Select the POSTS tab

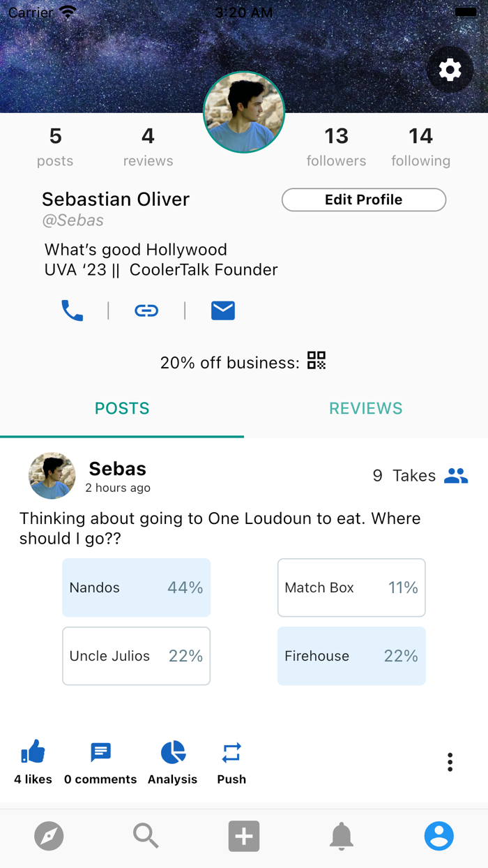tap(121, 408)
